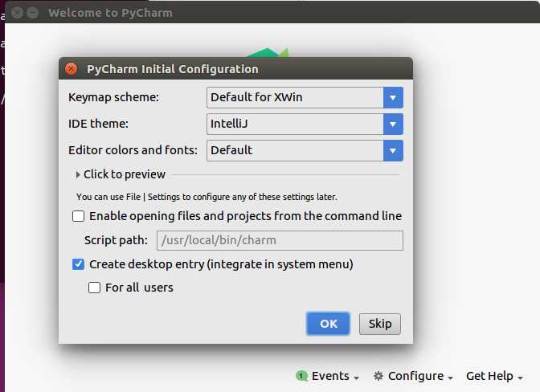540x392 pixels.
Task: Uncheck Create desktop entry checkbox
Action: 78,264
